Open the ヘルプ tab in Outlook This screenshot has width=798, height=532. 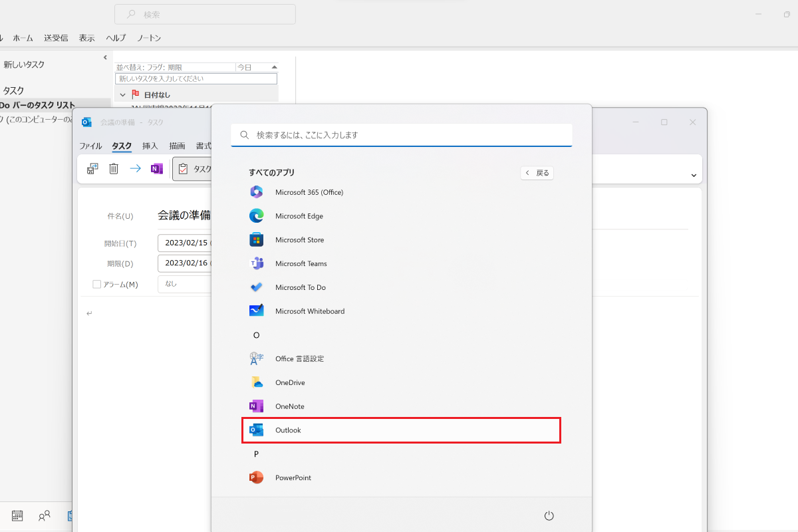[x=116, y=38]
